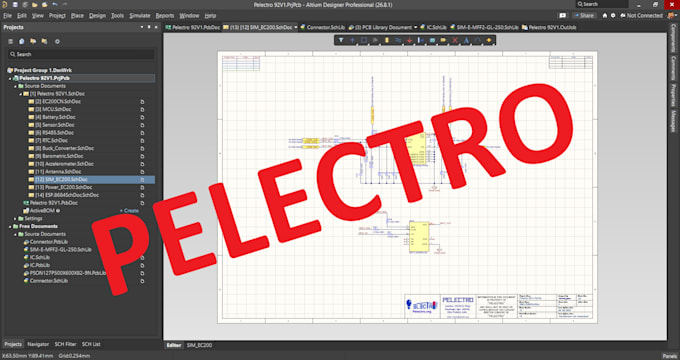The width and height of the screenshot is (680, 360).
Task: Click the Share button
Action: click(584, 15)
